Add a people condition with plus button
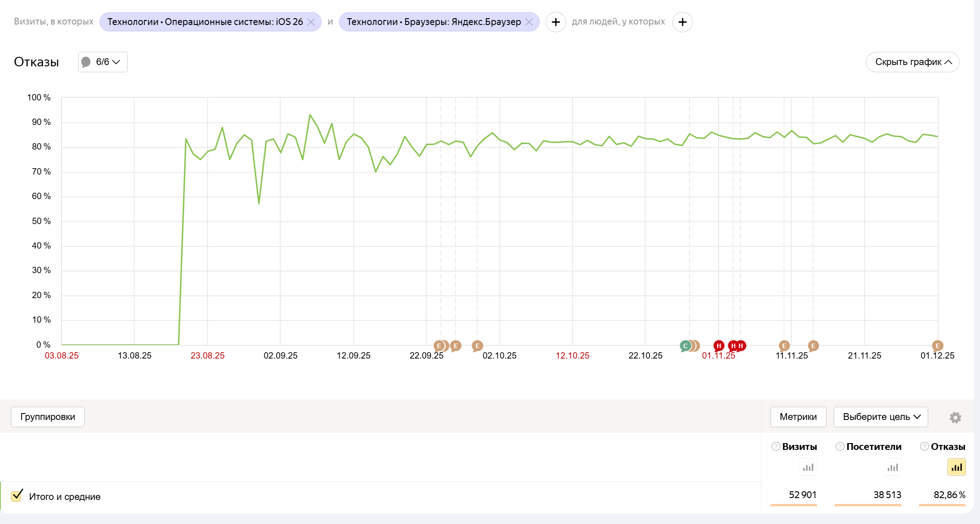 click(x=682, y=22)
